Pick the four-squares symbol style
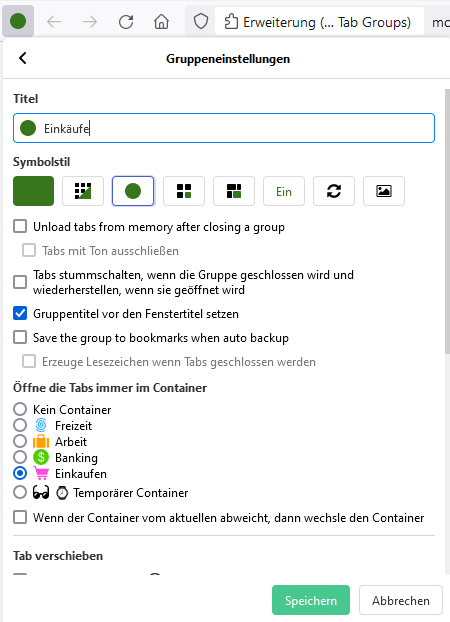 [184, 191]
